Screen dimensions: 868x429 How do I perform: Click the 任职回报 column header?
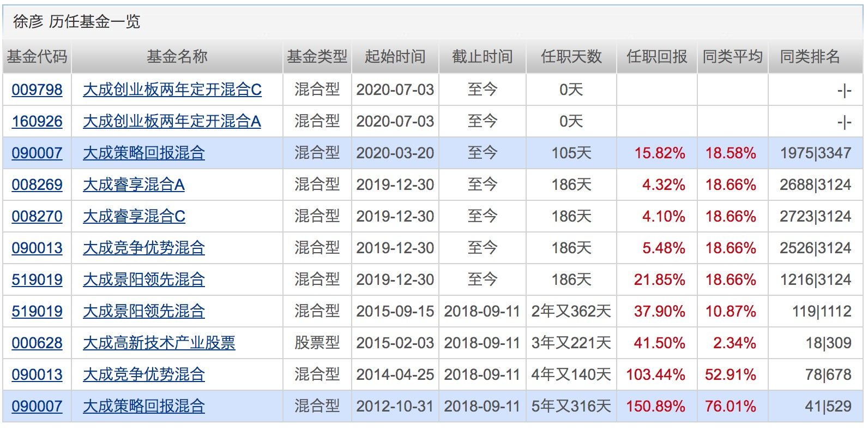coord(657,56)
